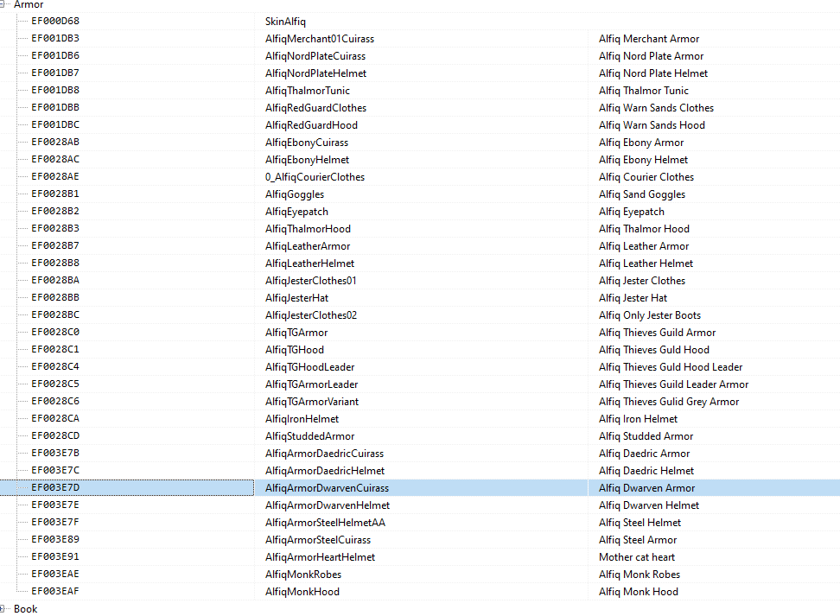Select the Armor group label
Image resolution: width=840 pixels, height=616 pixels.
click(x=29, y=4)
